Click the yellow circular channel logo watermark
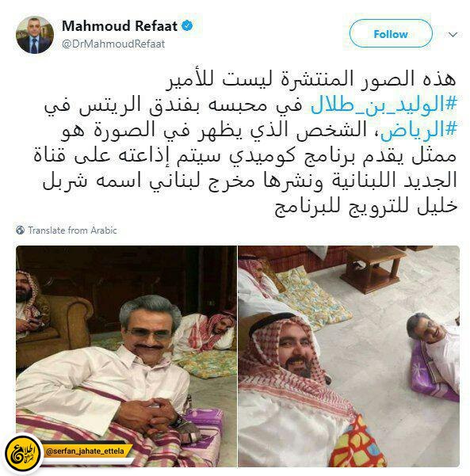The height and width of the screenshot is (476, 470). click(23, 453)
